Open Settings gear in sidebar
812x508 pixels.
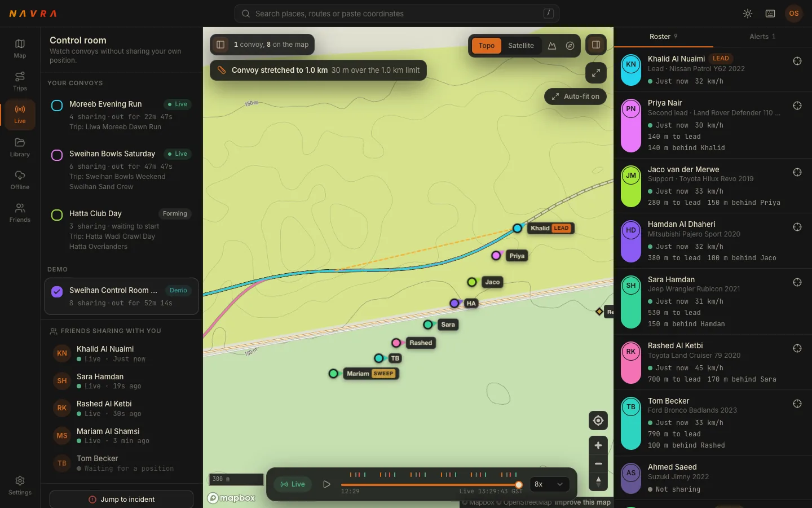20,485
